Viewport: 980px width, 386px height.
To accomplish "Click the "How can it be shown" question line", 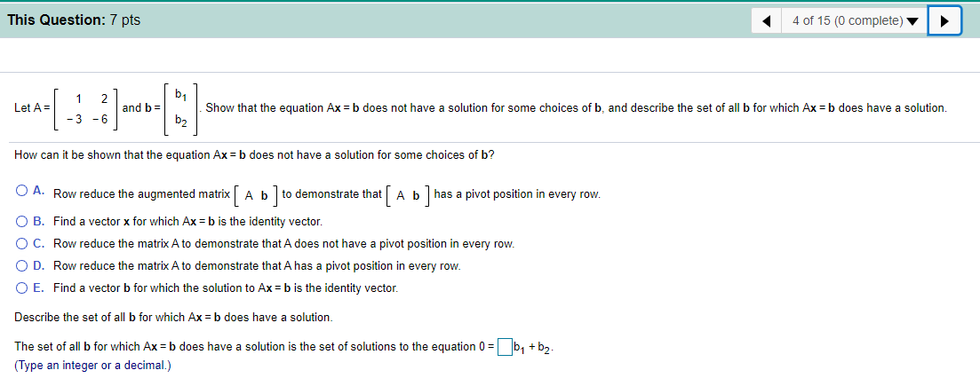I will [x=255, y=154].
